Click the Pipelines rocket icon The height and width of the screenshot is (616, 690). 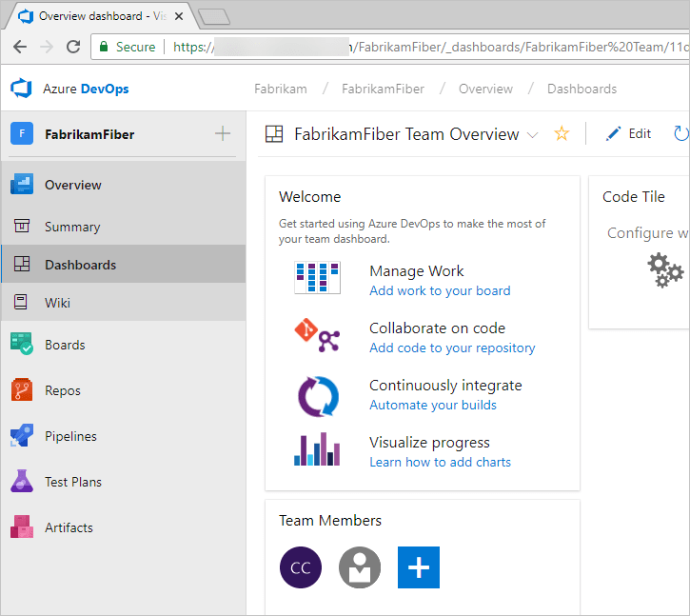[22, 435]
